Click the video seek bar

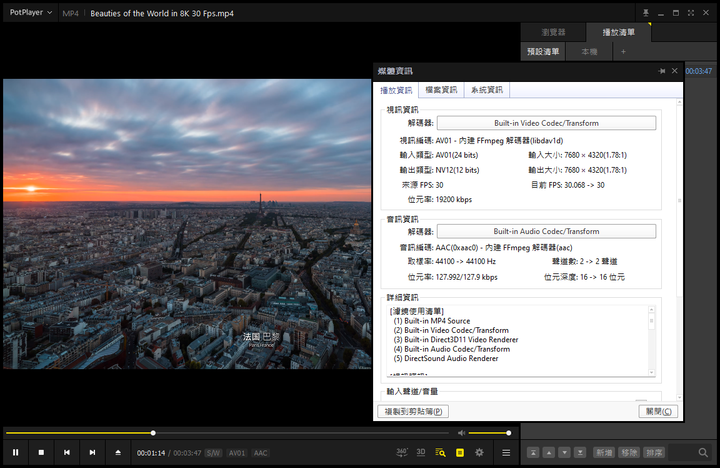tap(227, 433)
